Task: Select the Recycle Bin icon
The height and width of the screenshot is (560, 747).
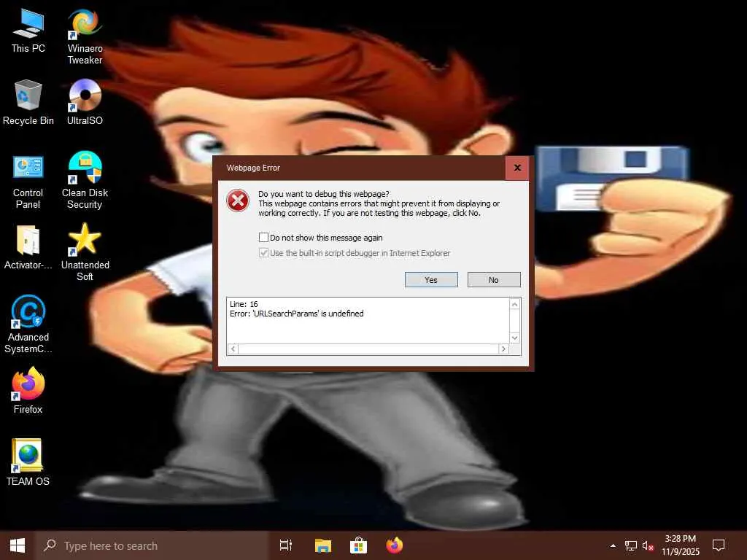Action: 28,102
